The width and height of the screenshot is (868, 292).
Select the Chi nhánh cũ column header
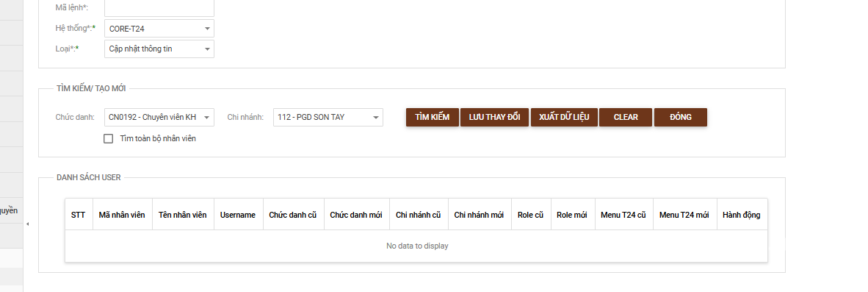[x=419, y=215]
